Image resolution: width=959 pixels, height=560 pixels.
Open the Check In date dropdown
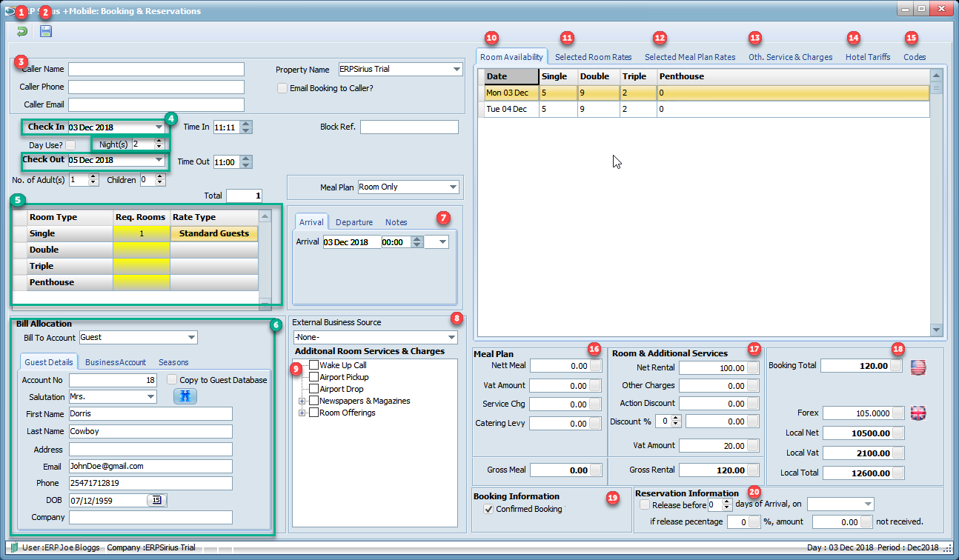159,127
